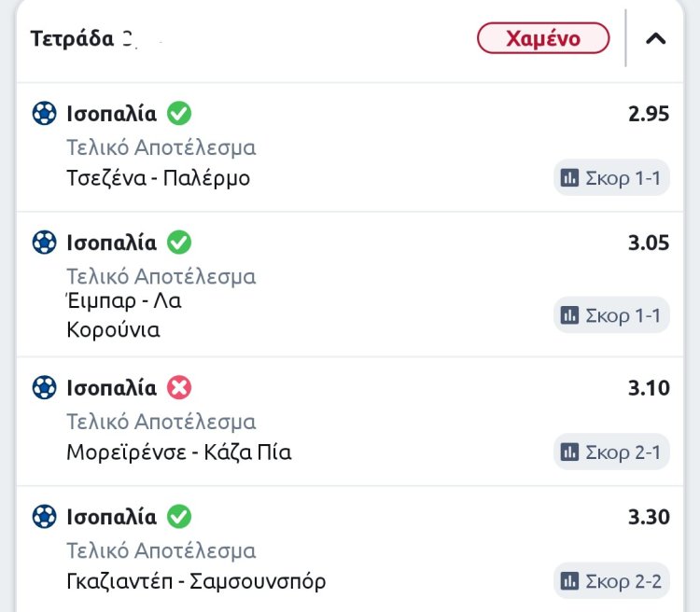Collapse the Τετράδα bet slip chevron
Image resolution: width=700 pixels, height=612 pixels.
656,39
